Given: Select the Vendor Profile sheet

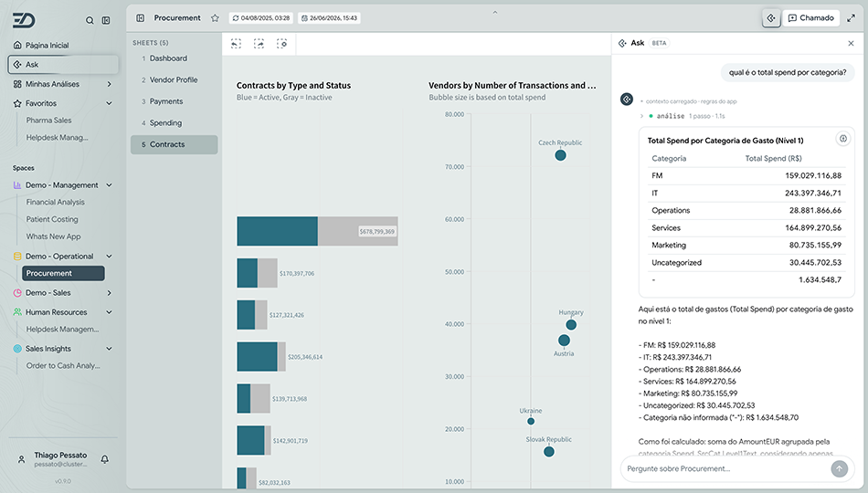Looking at the screenshot, I should [x=174, y=79].
